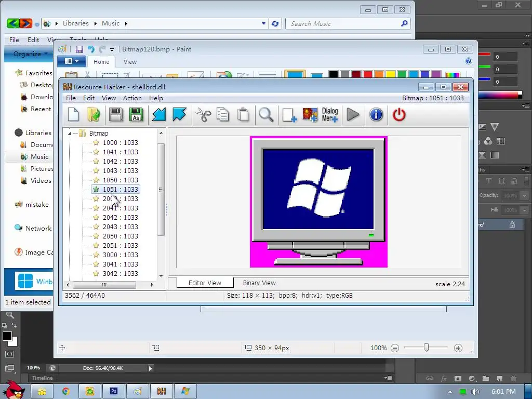Click the Chrome taskbar icon
This screenshot has height=399, width=532.
click(x=66, y=391)
